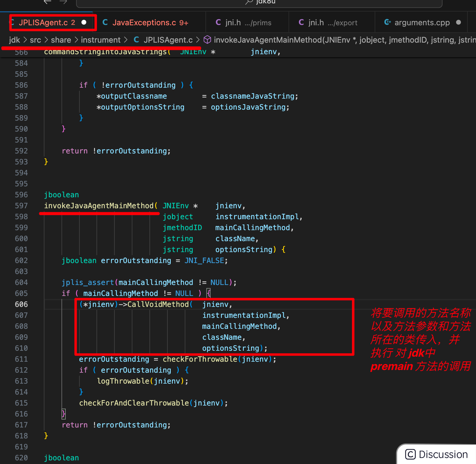Click the copyright icon beside Discussion
The height and width of the screenshot is (464, 476).
tap(410, 455)
